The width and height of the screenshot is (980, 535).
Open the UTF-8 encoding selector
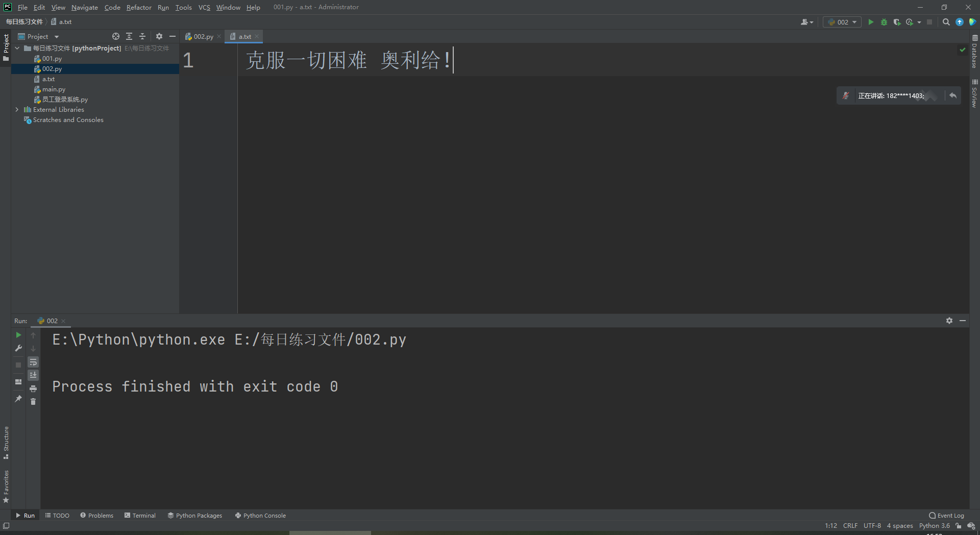(x=872, y=526)
